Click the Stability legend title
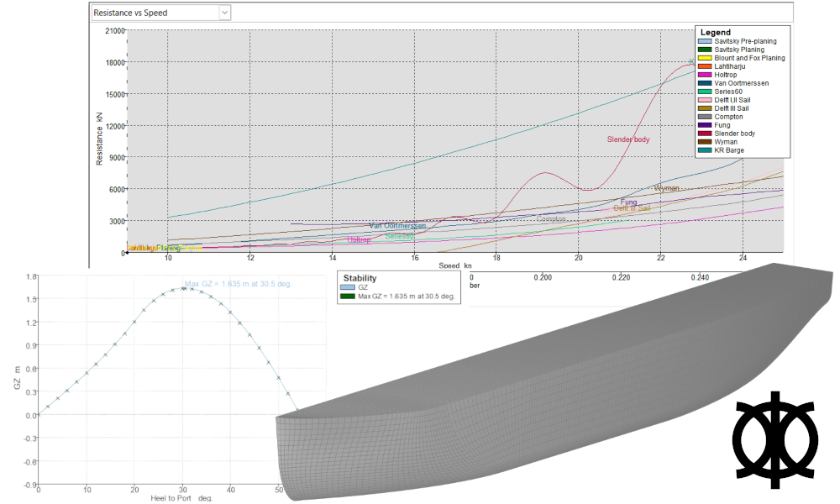This screenshot has height=504, width=840. pos(360,278)
